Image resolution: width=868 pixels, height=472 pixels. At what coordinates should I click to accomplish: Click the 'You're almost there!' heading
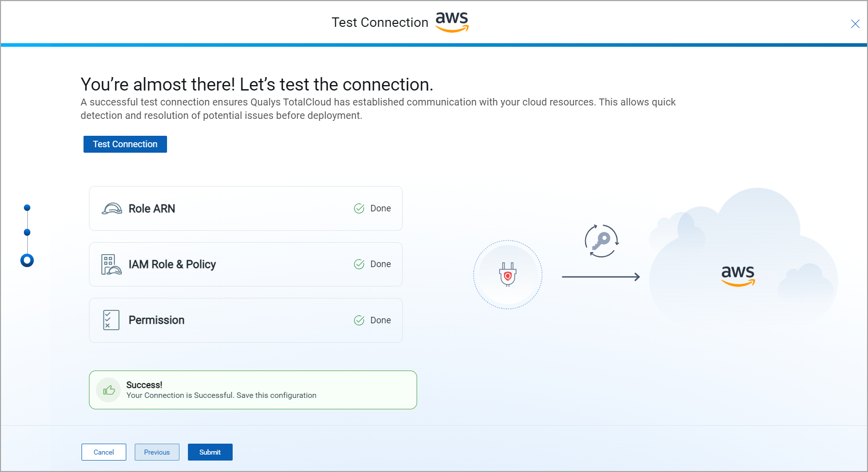pos(257,85)
